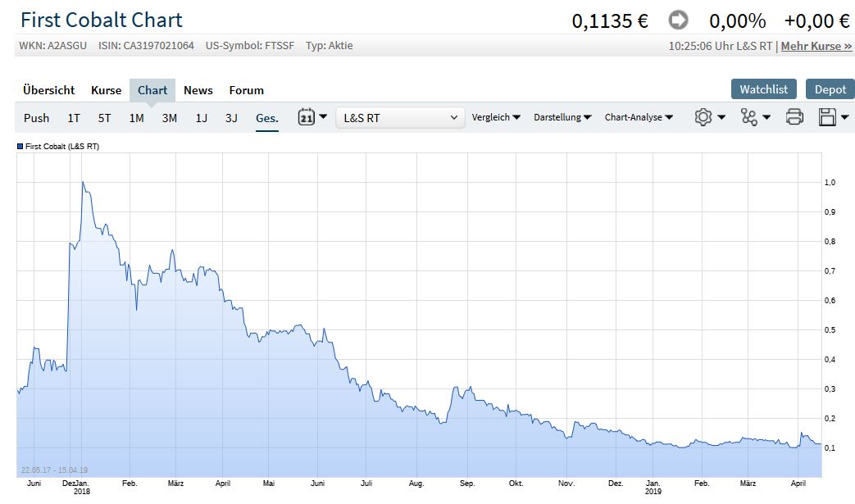855x504 pixels.
Task: Click the gray price trend arrow icon
Action: point(678,20)
